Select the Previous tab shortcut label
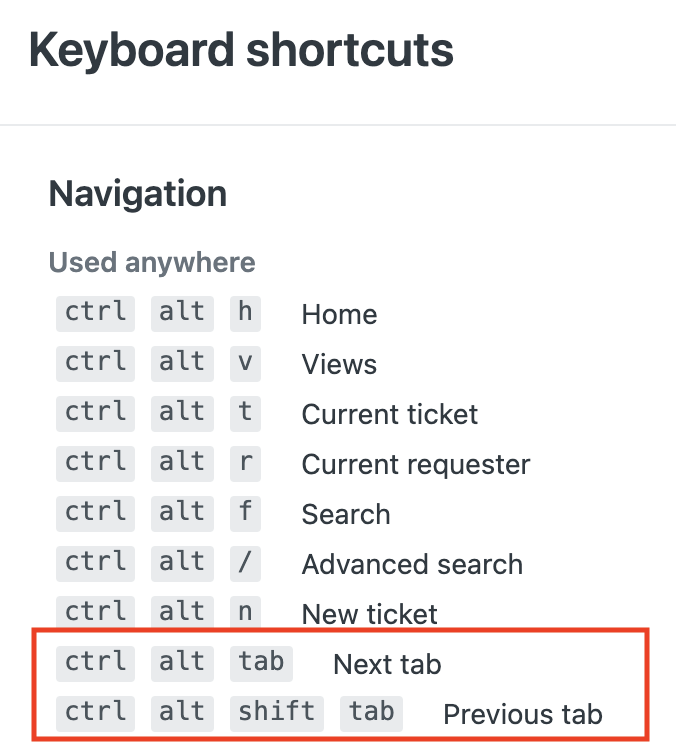Image resolution: width=676 pixels, height=756 pixels. [x=523, y=714]
